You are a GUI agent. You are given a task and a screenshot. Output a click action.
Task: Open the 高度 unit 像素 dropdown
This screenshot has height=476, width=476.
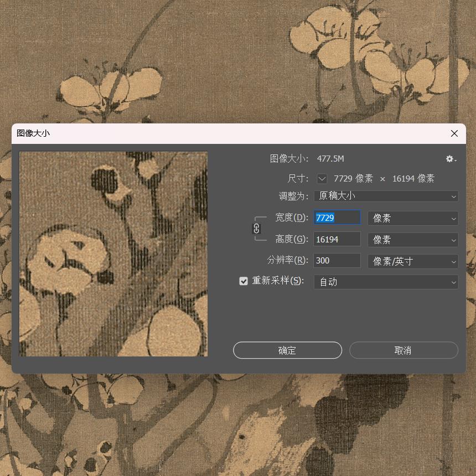[x=413, y=240]
